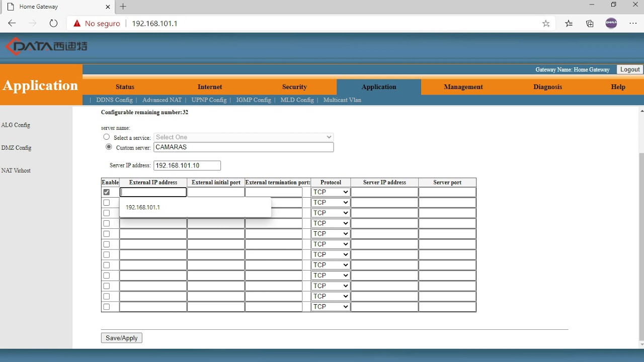This screenshot has height=362, width=644.
Task: Open the collections icon
Action: (590, 23)
